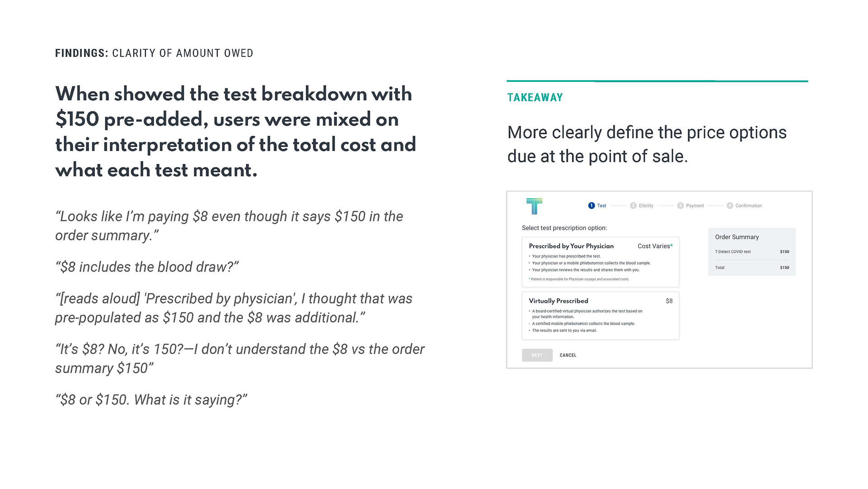
Task: Select the T-Detect COVID test line item
Action: 752,252
